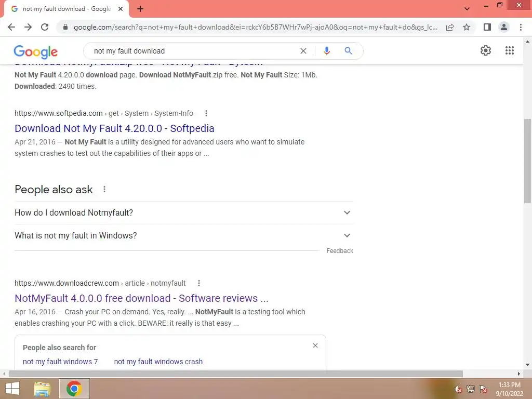The width and height of the screenshot is (532, 399).
Task: Open the tab search dropdown arrow
Action: (x=467, y=9)
